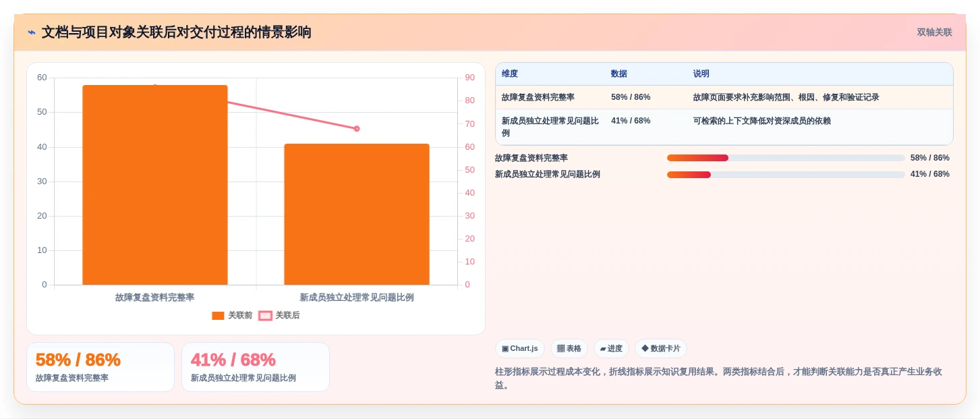Toggle the 关联后 legend item

coord(279,315)
